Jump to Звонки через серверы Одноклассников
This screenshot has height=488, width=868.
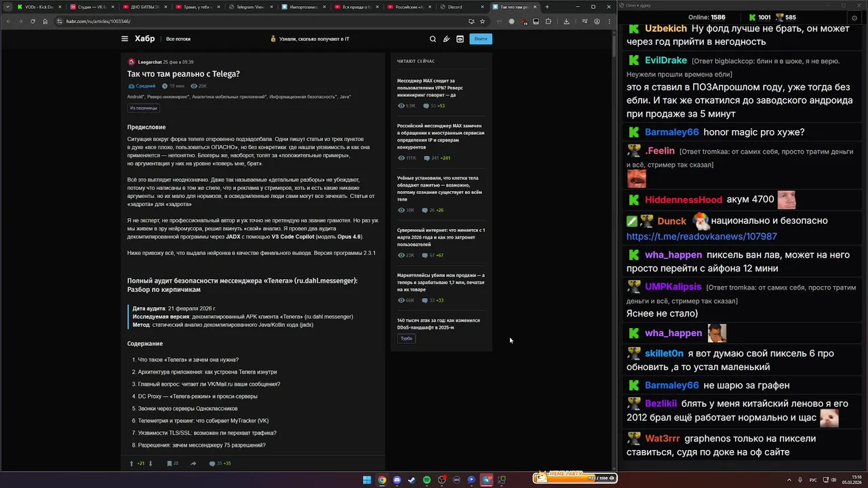(x=188, y=409)
